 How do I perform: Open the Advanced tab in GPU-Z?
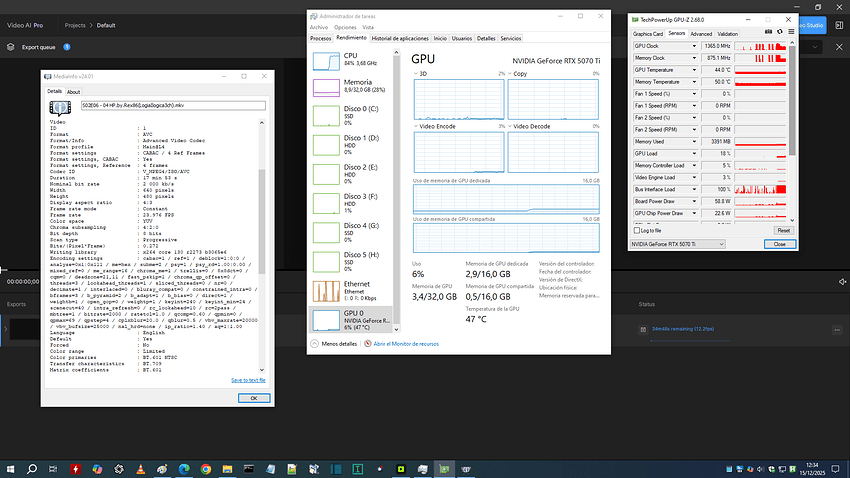[x=702, y=33]
